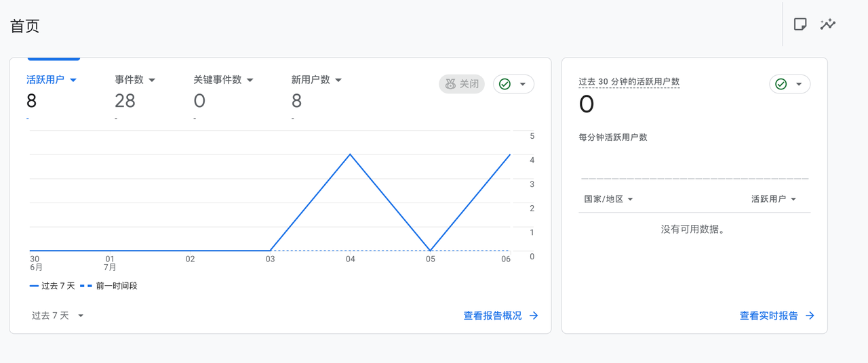Click the 过去 30 分钟的活跃用户数 heading
Screen dimensions: 868x363
tap(629, 82)
